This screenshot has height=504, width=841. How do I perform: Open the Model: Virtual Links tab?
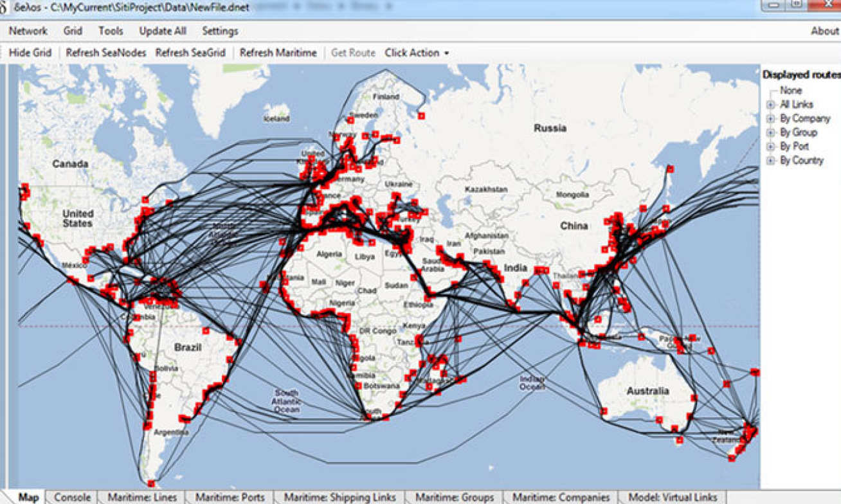coord(672,497)
